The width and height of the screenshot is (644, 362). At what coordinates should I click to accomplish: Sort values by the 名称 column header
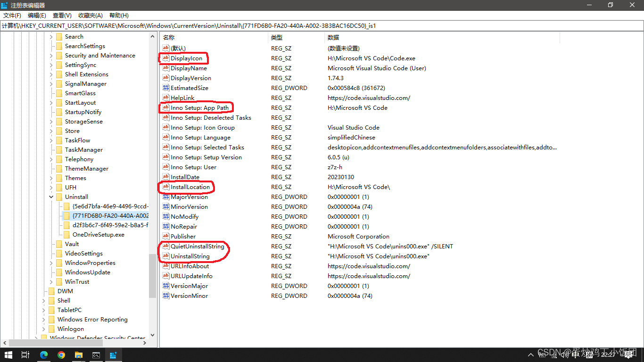point(214,37)
